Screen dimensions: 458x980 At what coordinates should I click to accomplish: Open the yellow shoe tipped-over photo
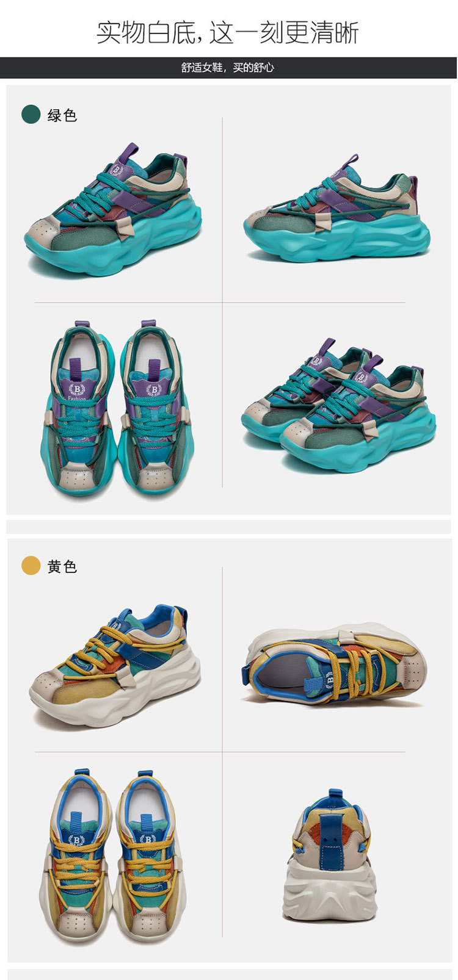[x=335, y=664]
